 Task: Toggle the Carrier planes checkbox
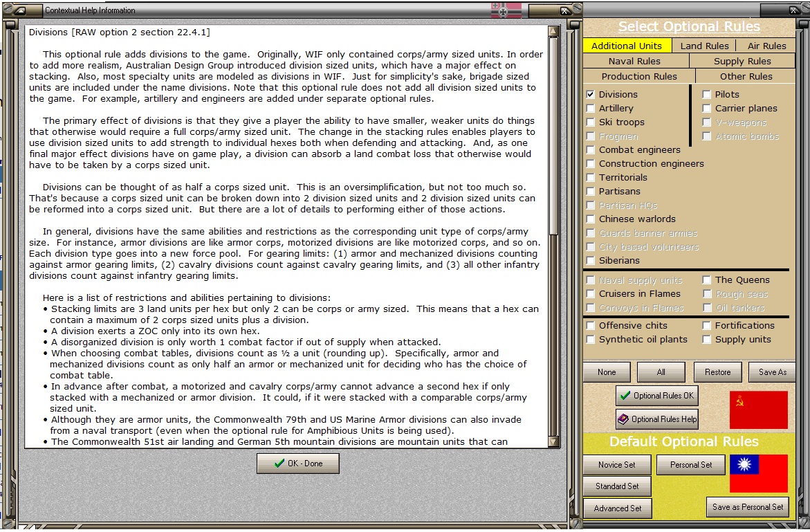(x=707, y=109)
